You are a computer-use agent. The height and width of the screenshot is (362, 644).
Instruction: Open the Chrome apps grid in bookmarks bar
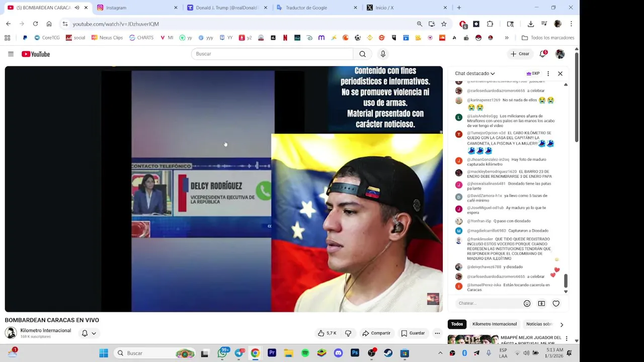point(7,38)
